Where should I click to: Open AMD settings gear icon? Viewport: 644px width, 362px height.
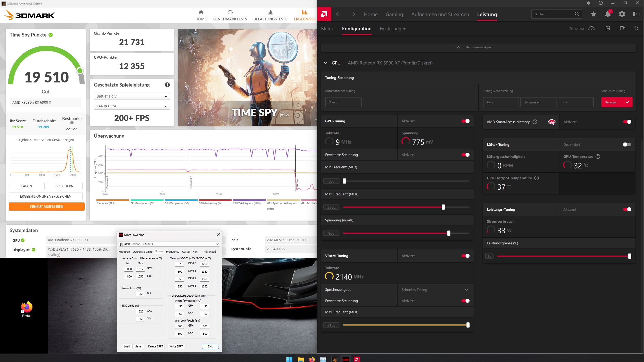click(x=622, y=14)
